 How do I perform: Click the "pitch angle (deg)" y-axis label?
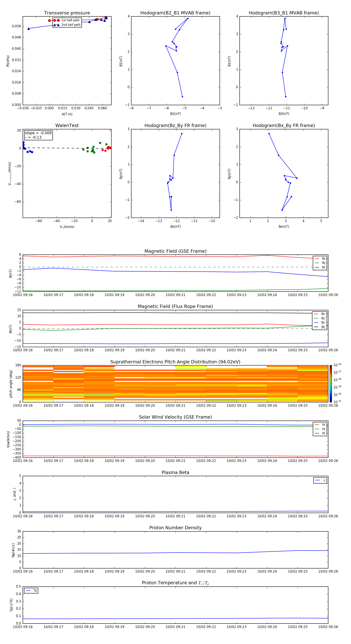[x=11, y=383]
